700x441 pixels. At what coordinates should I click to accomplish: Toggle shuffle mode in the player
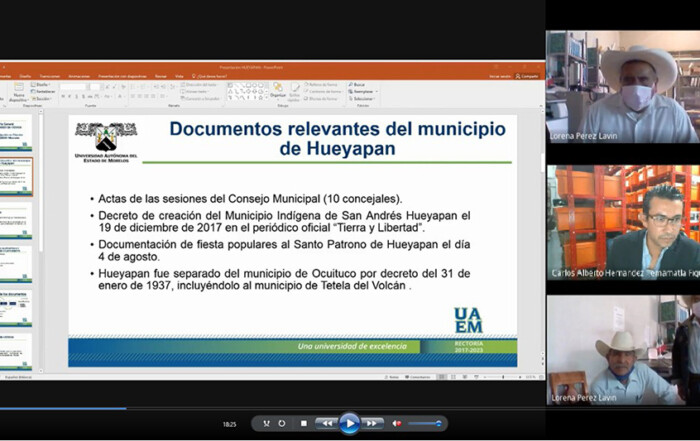pos(266,423)
